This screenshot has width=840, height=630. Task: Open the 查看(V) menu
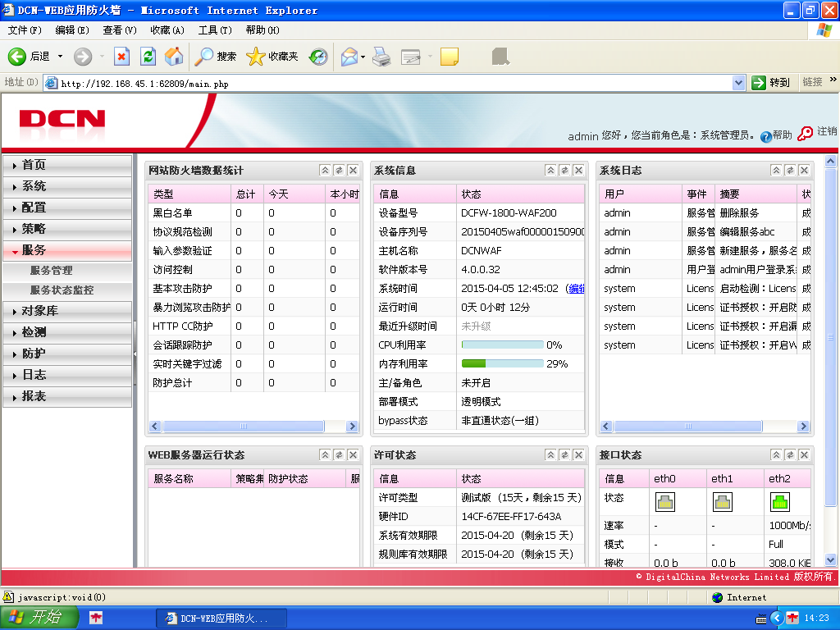tap(120, 30)
